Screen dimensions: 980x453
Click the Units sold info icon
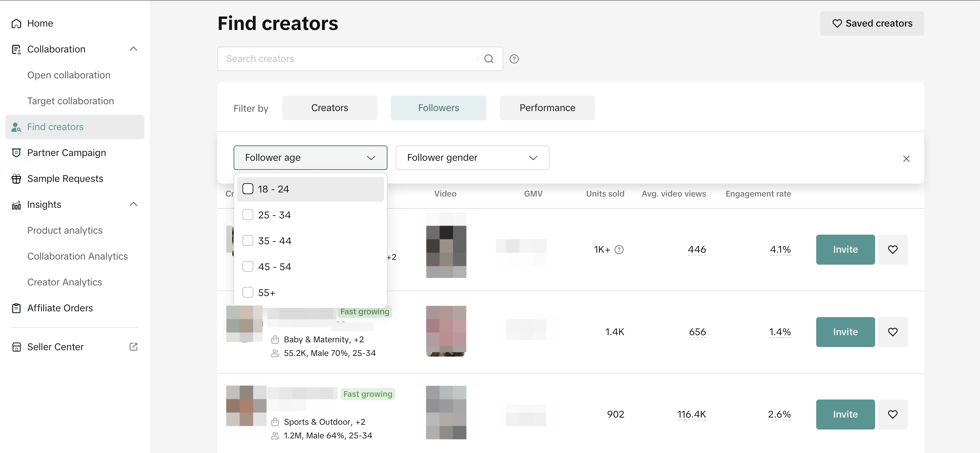click(x=619, y=250)
